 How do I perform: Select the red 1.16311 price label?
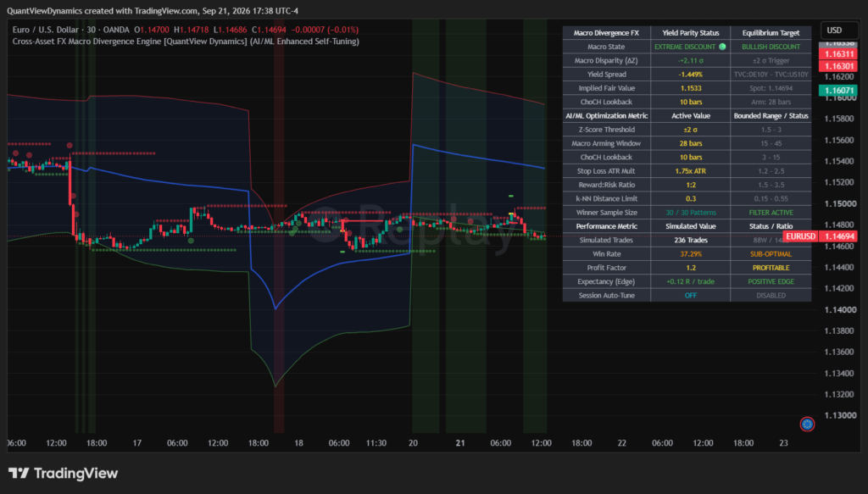(x=838, y=54)
